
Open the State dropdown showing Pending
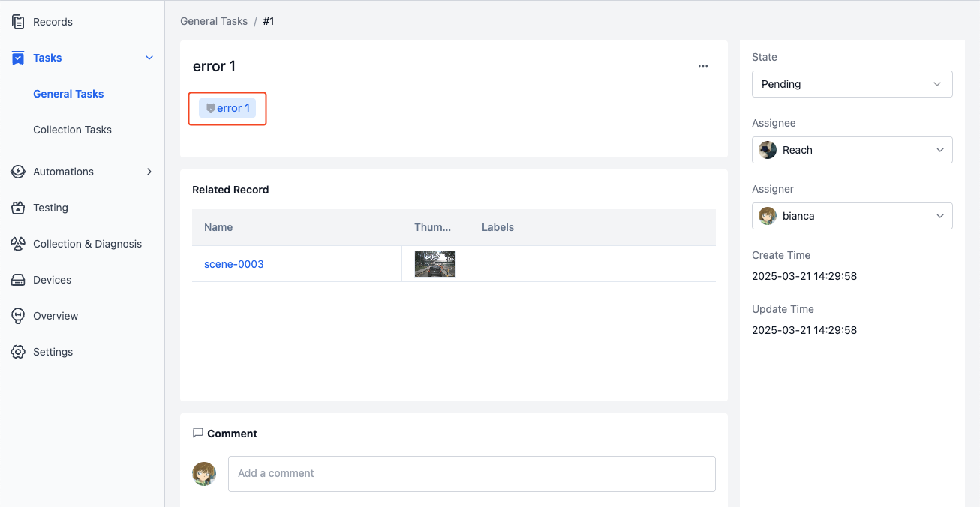(852, 84)
